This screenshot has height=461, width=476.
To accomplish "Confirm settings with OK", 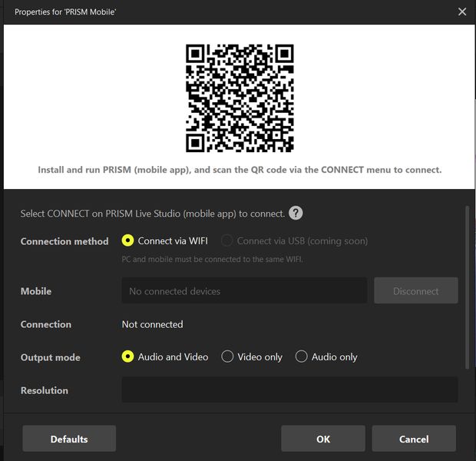I will coord(323,439).
